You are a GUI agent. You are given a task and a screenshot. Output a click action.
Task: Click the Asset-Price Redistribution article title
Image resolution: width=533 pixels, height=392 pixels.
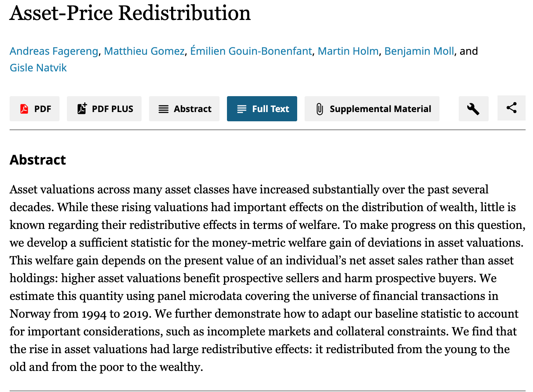[x=130, y=13]
